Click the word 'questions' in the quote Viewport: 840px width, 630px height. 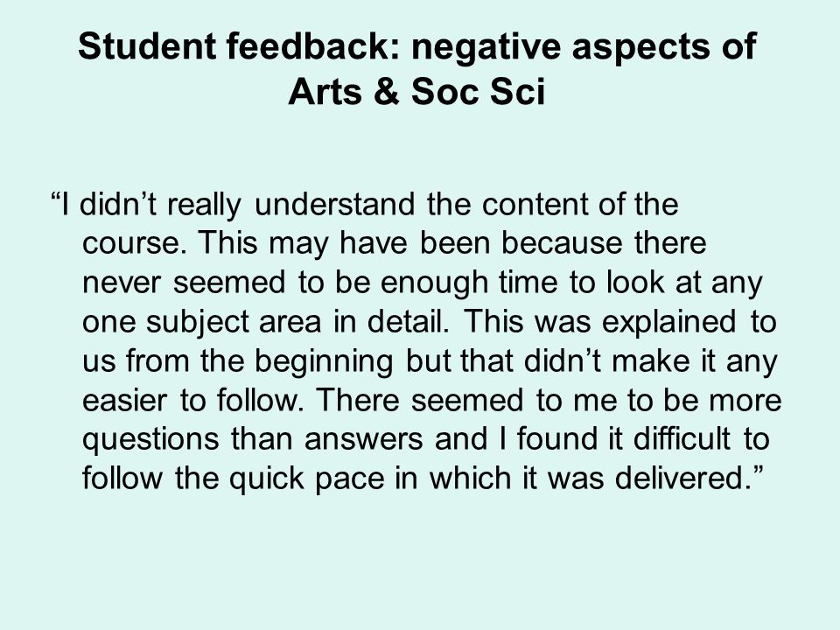(150, 440)
